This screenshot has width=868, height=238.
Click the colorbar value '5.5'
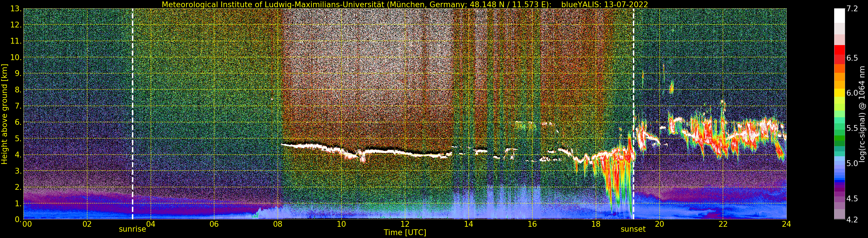click(852, 128)
